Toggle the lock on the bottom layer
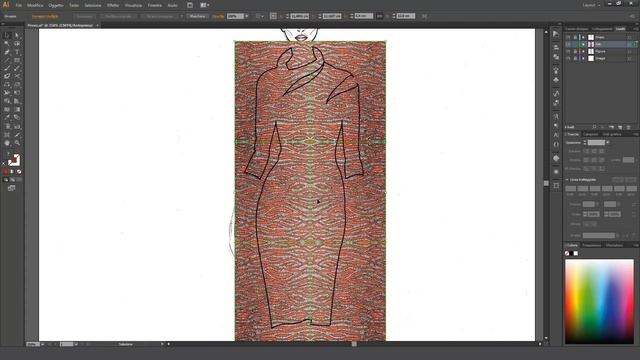640x360 pixels. (x=575, y=58)
